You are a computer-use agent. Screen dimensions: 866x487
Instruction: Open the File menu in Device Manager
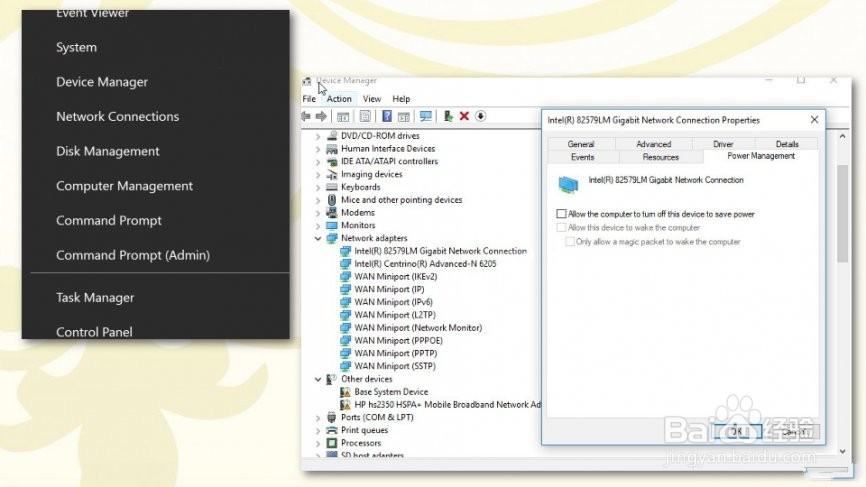coord(309,99)
